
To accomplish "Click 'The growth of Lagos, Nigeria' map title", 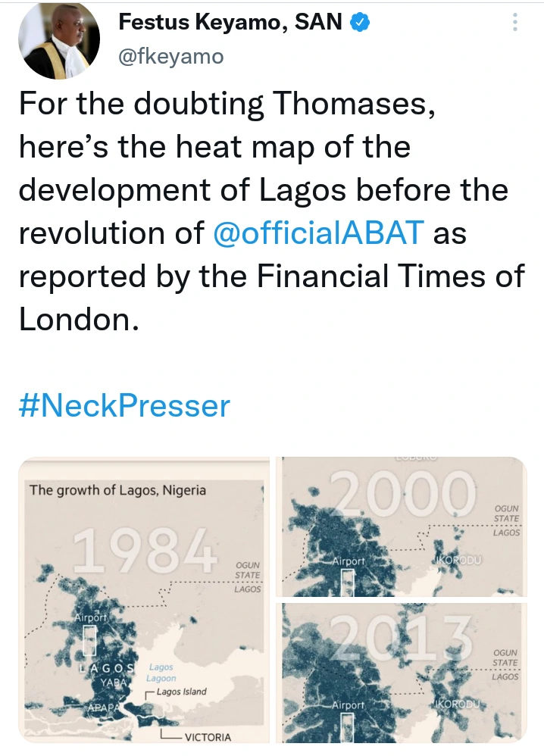I will (117, 490).
